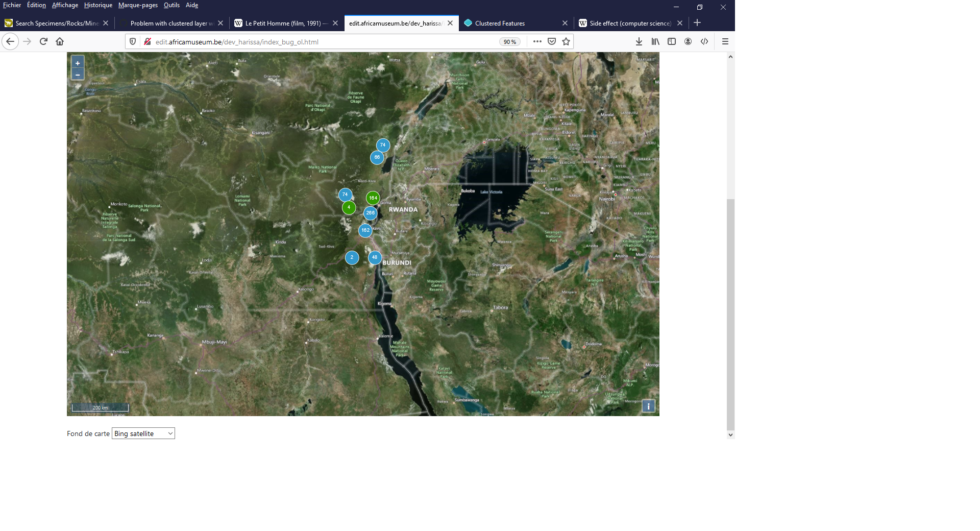Switch to Search Specimens tab
This screenshot has height=531, width=980.
click(x=56, y=23)
